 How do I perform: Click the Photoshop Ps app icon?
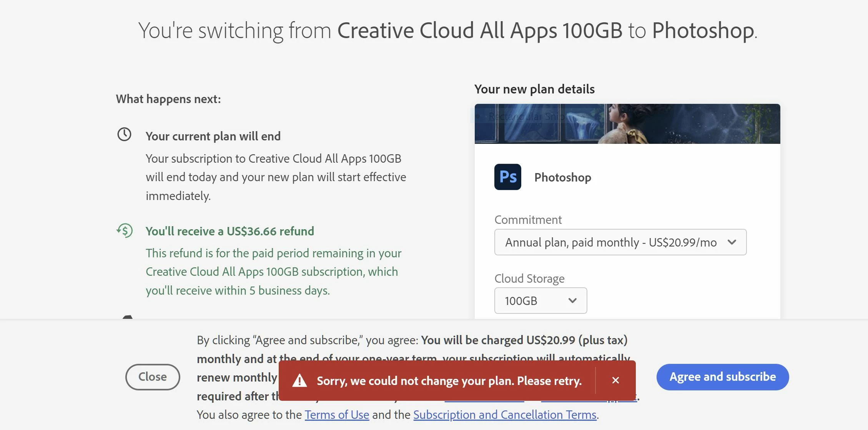pos(507,177)
